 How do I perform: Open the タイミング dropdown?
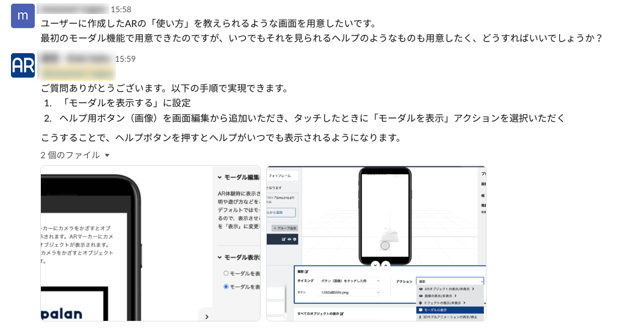coord(349,280)
